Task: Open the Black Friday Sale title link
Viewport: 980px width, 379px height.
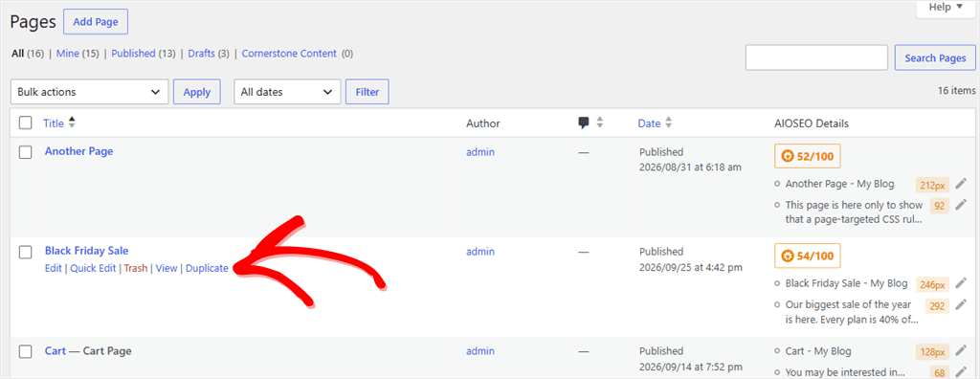Action: pyautogui.click(x=87, y=251)
